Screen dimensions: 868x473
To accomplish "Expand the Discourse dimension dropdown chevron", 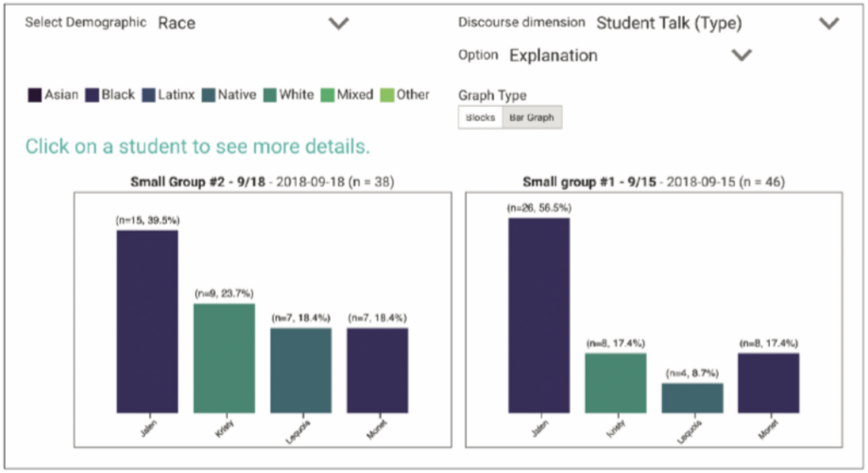I will pyautogui.click(x=828, y=24).
